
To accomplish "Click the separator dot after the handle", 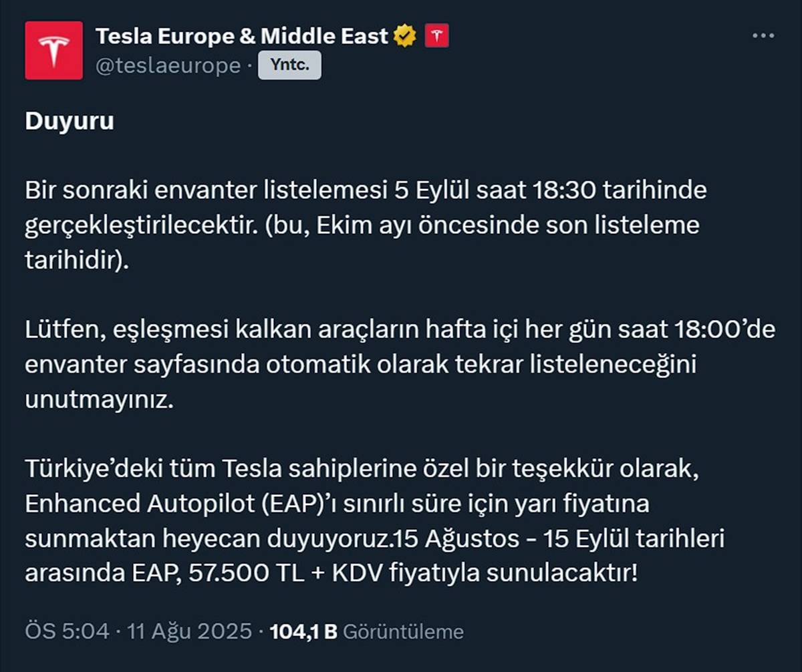I will (x=248, y=65).
